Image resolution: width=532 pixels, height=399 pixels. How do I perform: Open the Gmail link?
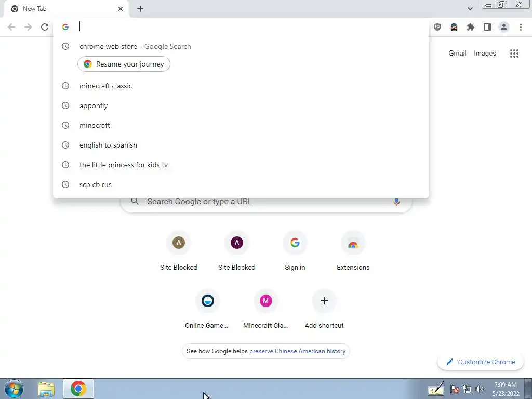[x=457, y=54]
